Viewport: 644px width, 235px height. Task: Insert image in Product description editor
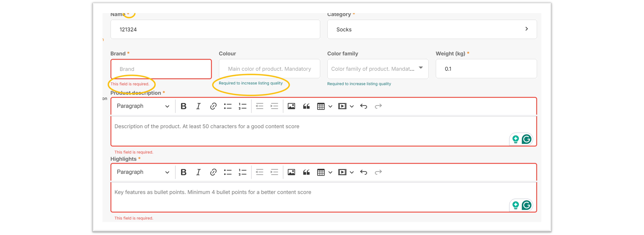[291, 106]
